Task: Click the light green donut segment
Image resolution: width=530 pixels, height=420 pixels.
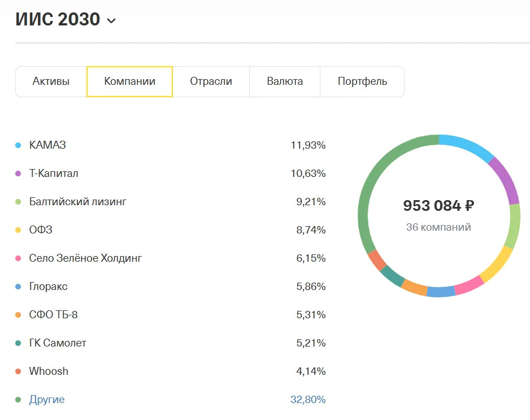Action: [514, 226]
